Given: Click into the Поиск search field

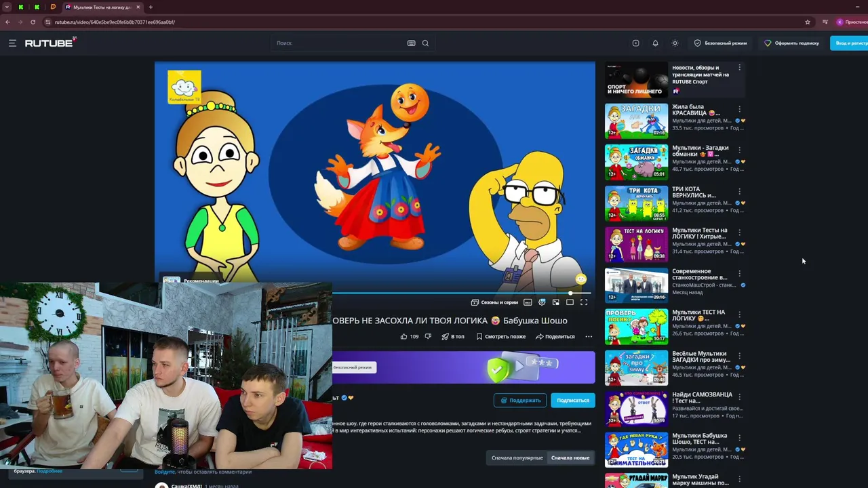Looking at the screenshot, I should 339,43.
